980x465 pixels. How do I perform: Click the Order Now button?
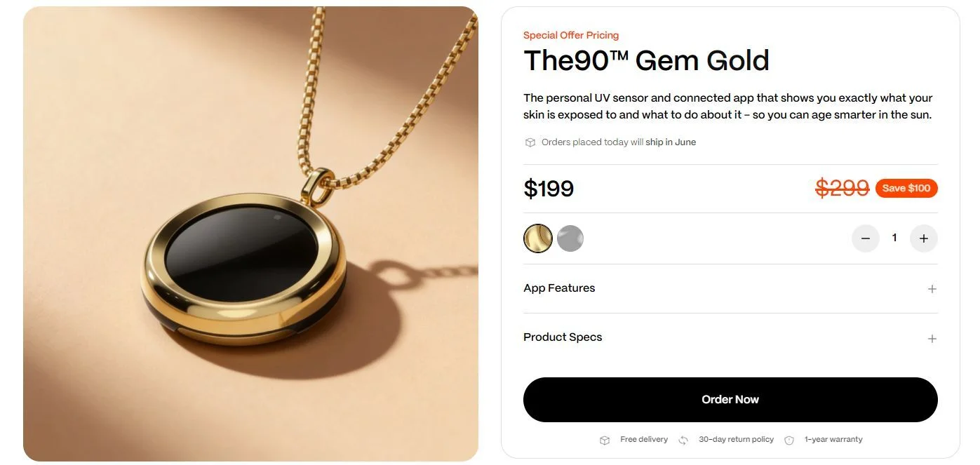pyautogui.click(x=730, y=400)
